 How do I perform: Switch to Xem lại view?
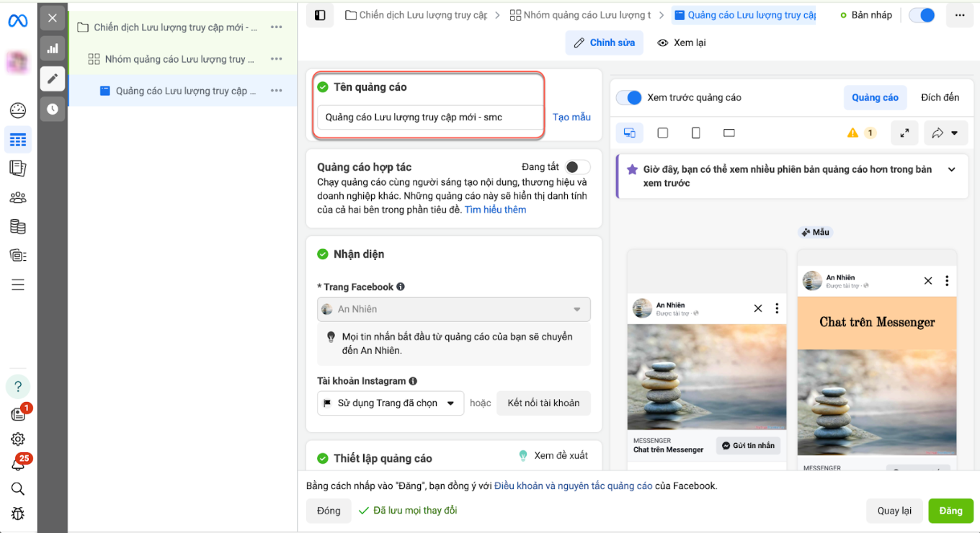(681, 43)
